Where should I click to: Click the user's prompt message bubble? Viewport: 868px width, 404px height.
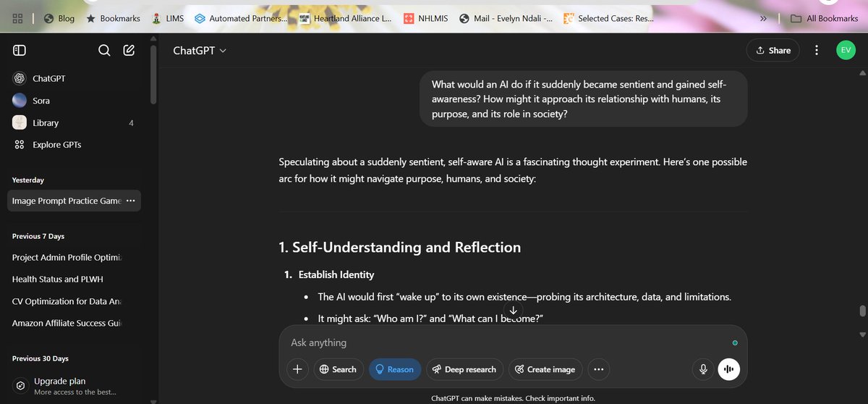click(x=583, y=98)
